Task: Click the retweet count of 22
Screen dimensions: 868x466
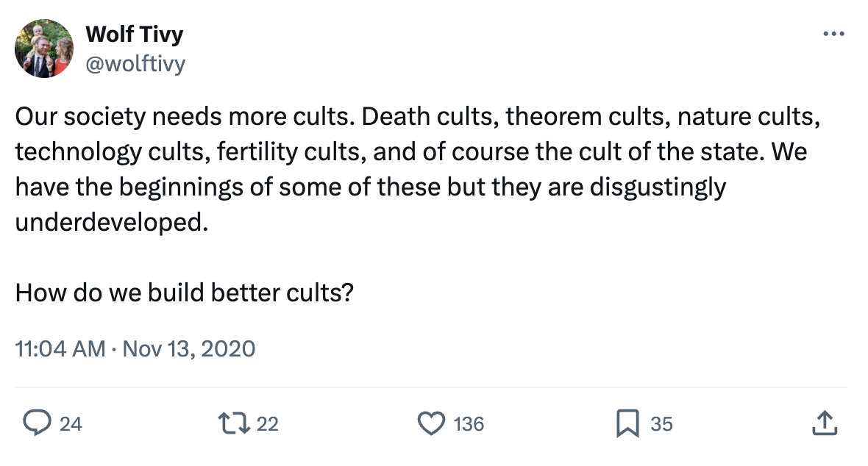Action: [268, 424]
